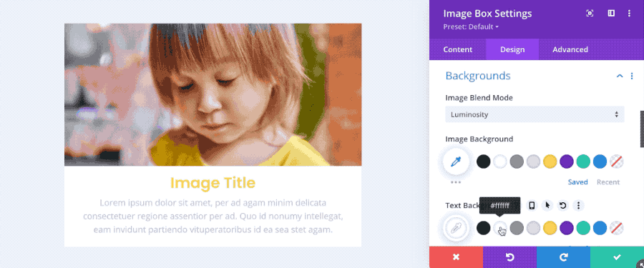Open the Text Background three-dot options
644x268 pixels.
578,205
